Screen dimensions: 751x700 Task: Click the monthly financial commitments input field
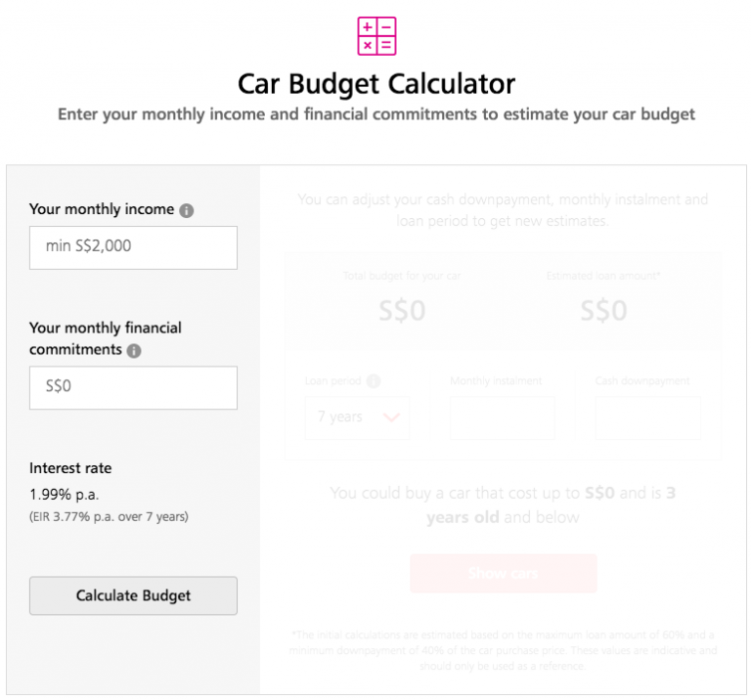(133, 387)
